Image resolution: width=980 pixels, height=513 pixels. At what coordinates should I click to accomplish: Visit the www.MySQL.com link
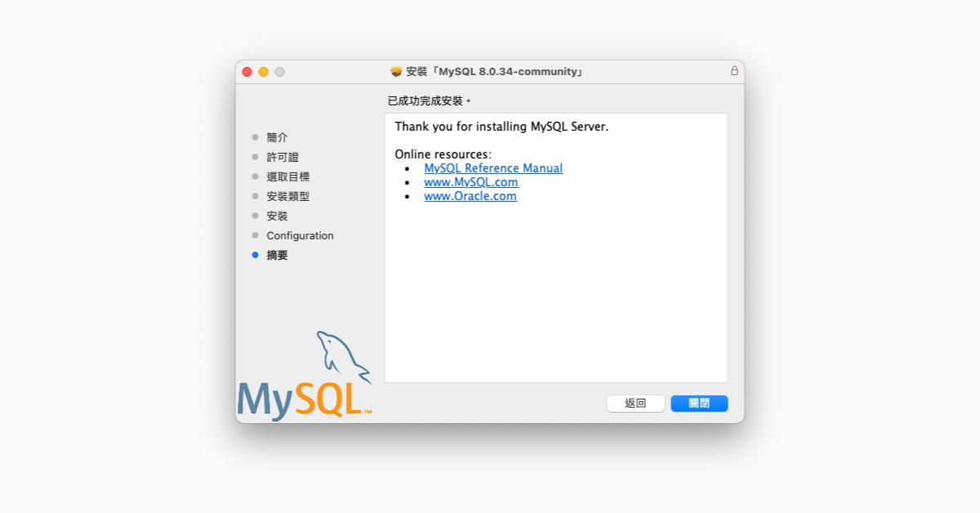pyautogui.click(x=471, y=182)
